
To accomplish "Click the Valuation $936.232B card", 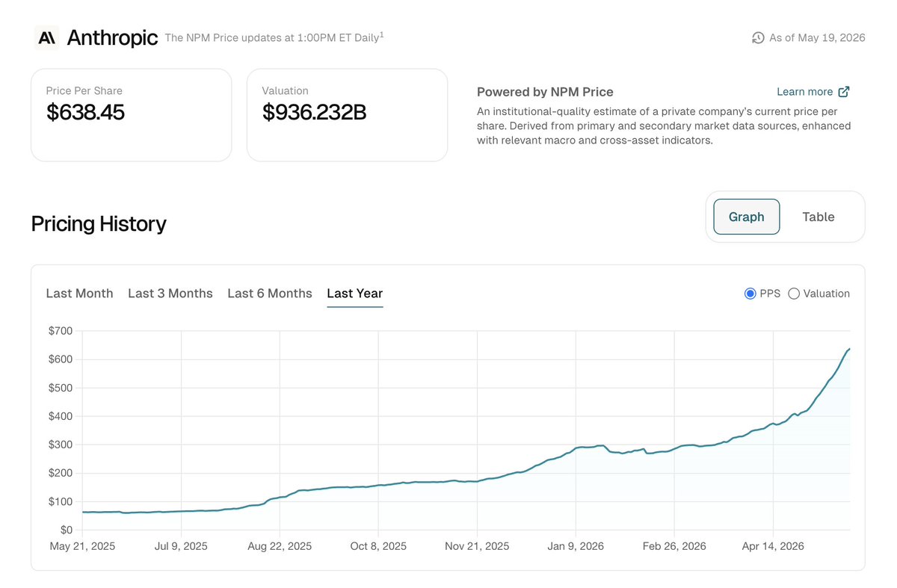I will click(x=347, y=115).
